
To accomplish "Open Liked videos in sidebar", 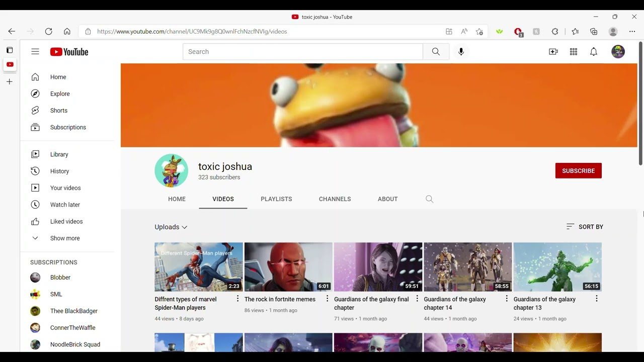I will click(67, 221).
